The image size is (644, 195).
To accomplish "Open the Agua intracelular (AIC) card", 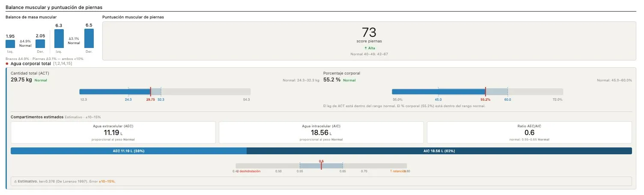I will tap(321, 132).
